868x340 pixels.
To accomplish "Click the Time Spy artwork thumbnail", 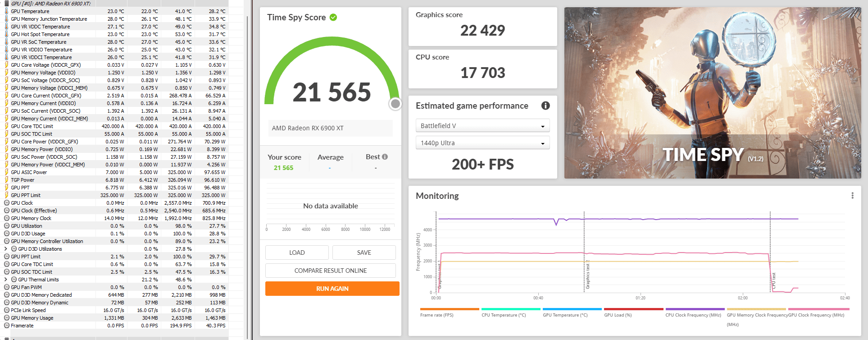I will point(713,93).
